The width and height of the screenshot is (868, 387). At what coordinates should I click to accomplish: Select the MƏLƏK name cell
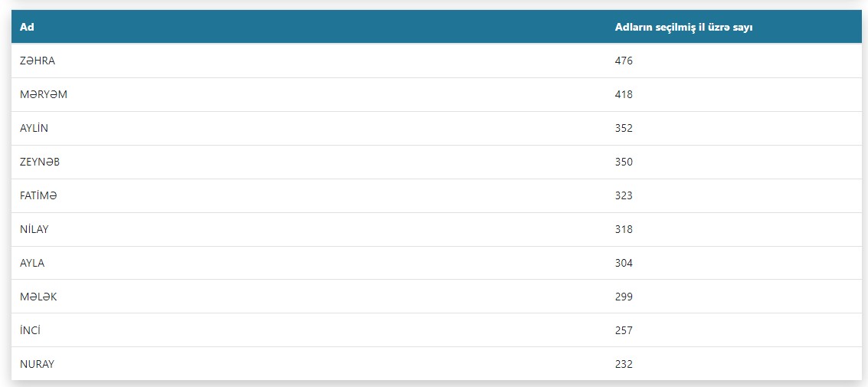pos(38,297)
